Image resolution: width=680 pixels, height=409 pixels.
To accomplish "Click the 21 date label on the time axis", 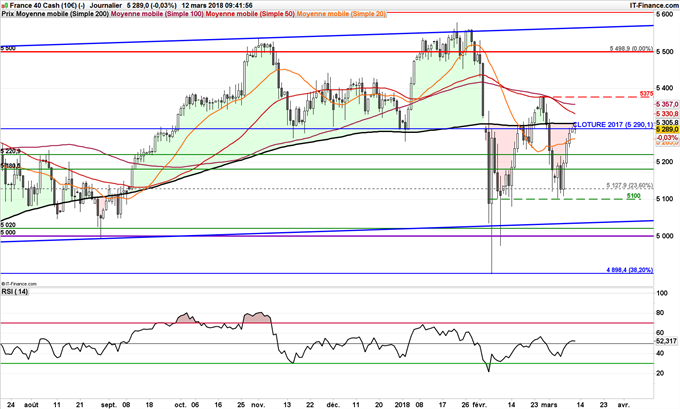I will click(x=79, y=405).
